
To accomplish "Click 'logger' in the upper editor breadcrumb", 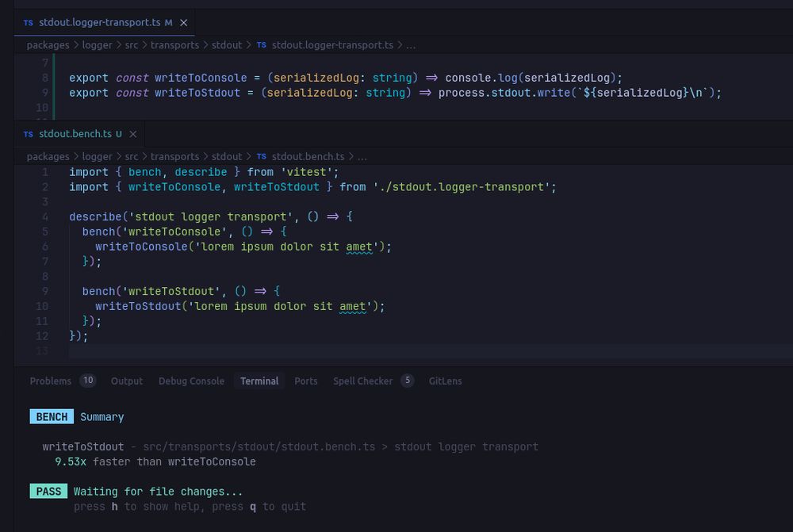I will pos(97,45).
